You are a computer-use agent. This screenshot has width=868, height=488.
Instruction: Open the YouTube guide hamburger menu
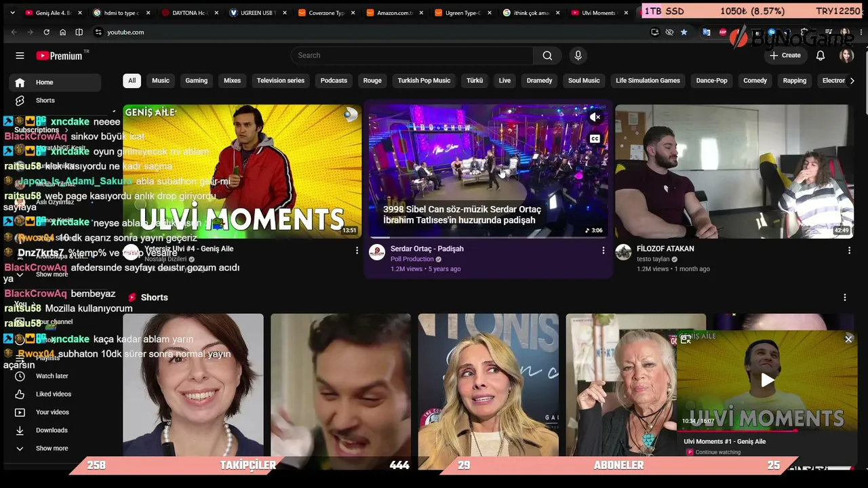20,56
